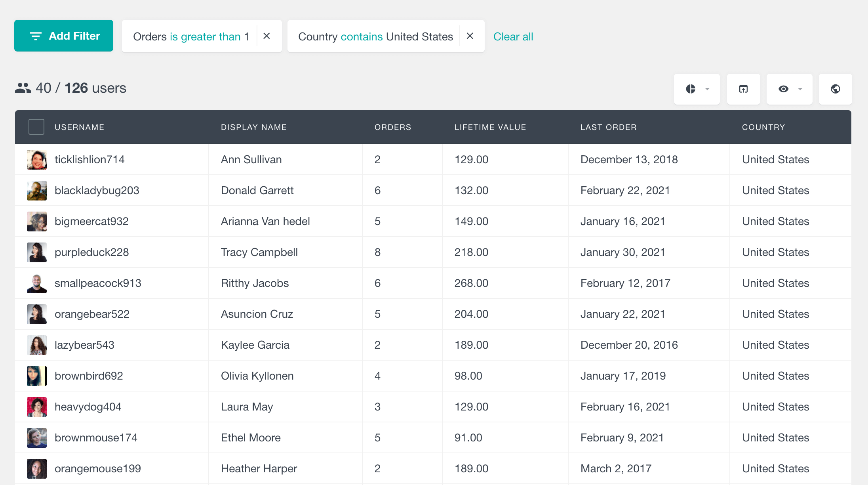The height and width of the screenshot is (485, 868).
Task: Click the avatar of lazybear543
Action: [x=37, y=345]
